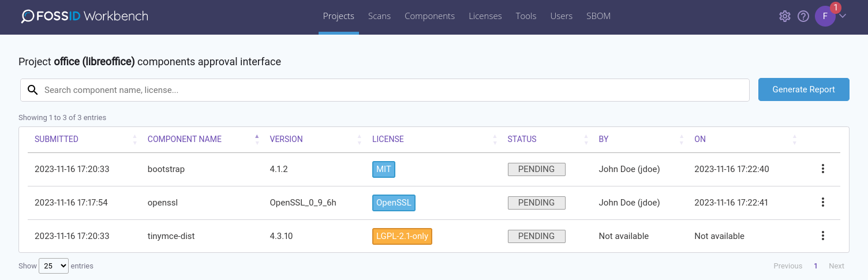Click the Next pagination link
The height and width of the screenshot is (280, 868).
836,266
